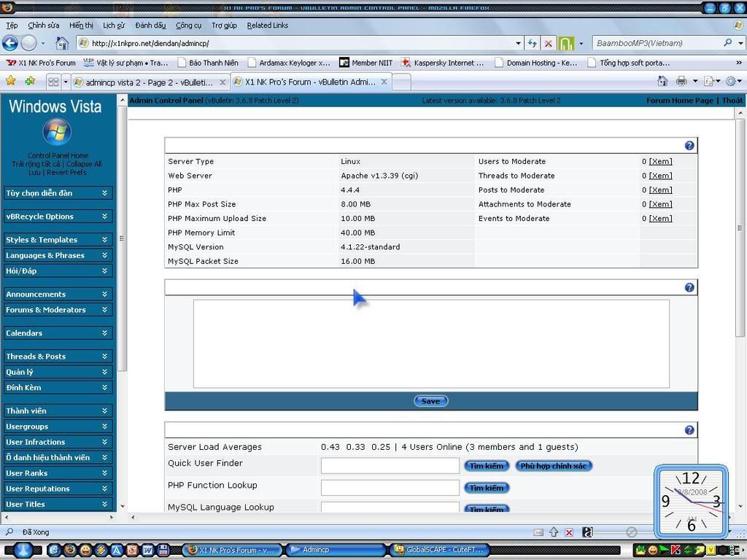
Task: Click the yellow Favorites star icon
Action: click(10, 81)
